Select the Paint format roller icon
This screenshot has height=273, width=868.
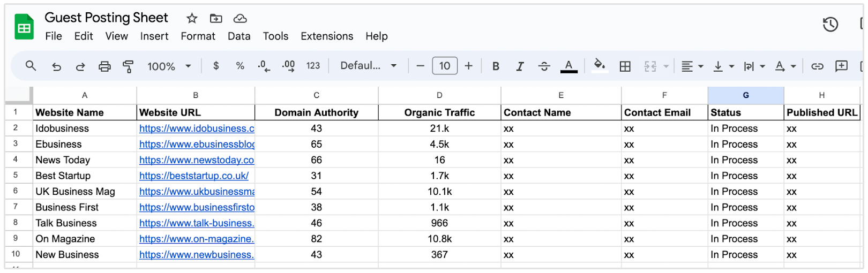coord(128,66)
